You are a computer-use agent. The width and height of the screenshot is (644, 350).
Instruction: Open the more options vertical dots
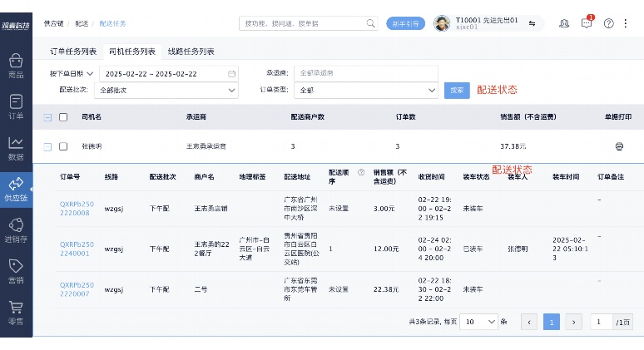click(626, 23)
